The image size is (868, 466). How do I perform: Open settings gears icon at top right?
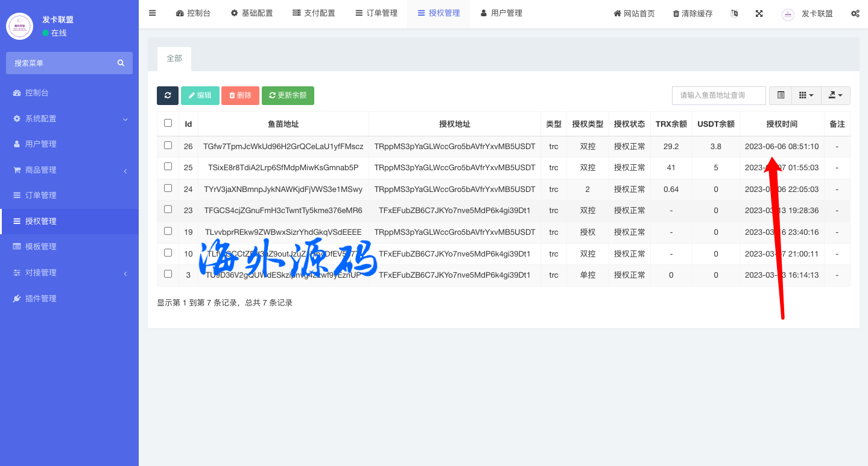coord(855,13)
